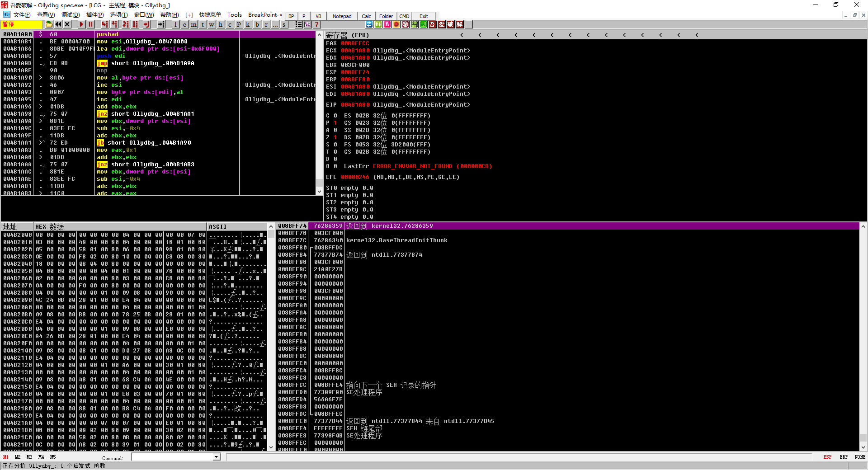This screenshot has width=868, height=470.
Task: Open Source window with 's' icon
Action: click(x=284, y=24)
